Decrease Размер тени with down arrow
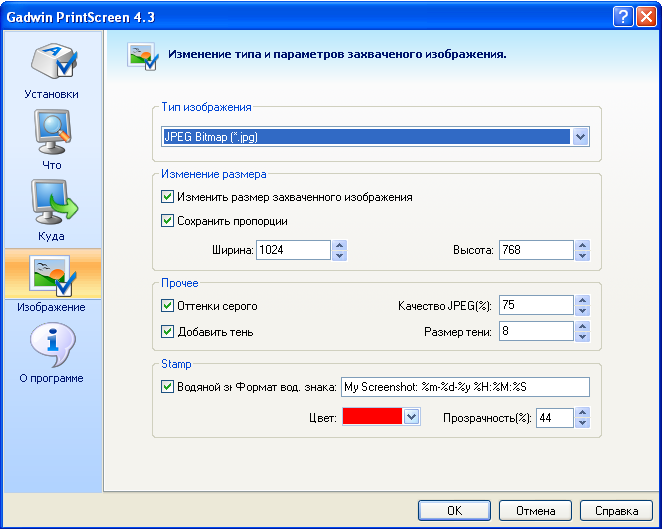Viewport: 662px width, 529px height. point(582,337)
